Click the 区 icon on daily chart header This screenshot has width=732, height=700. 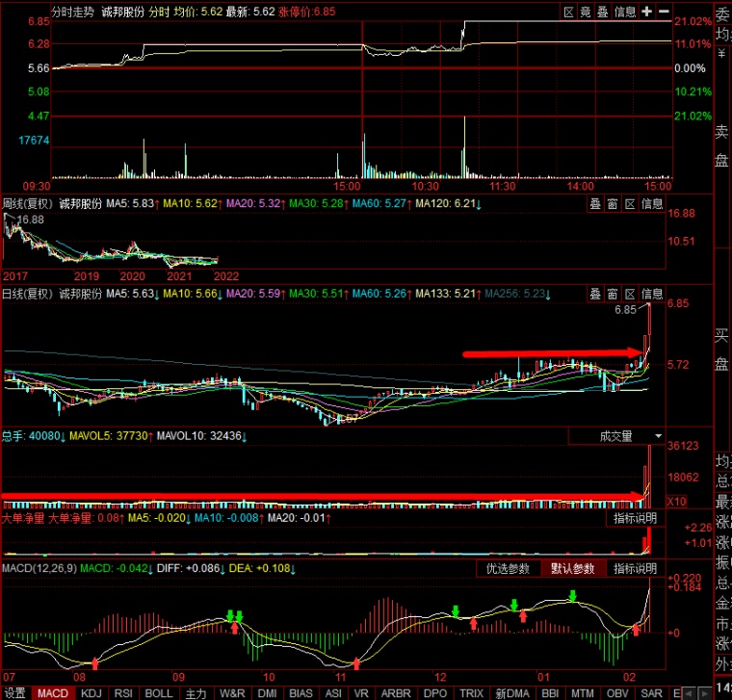click(630, 293)
